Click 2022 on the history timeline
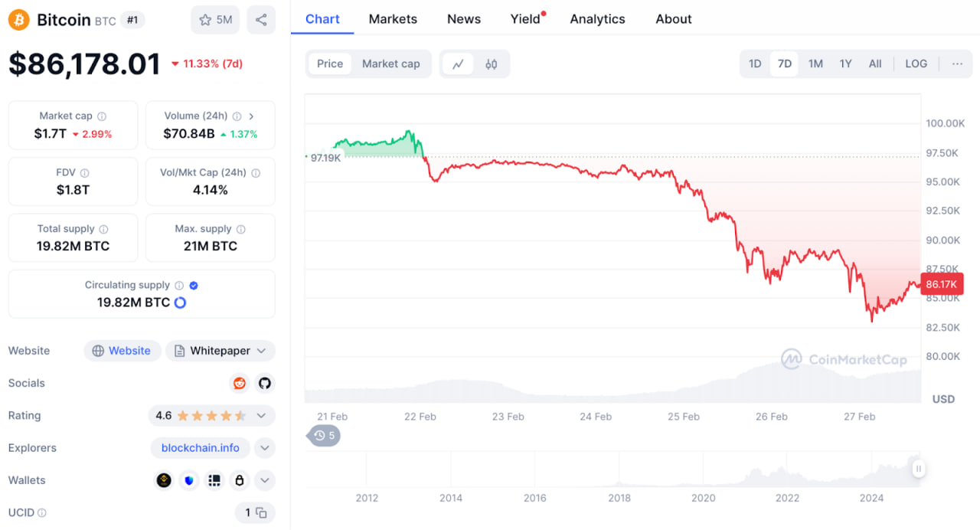 pyautogui.click(x=788, y=498)
